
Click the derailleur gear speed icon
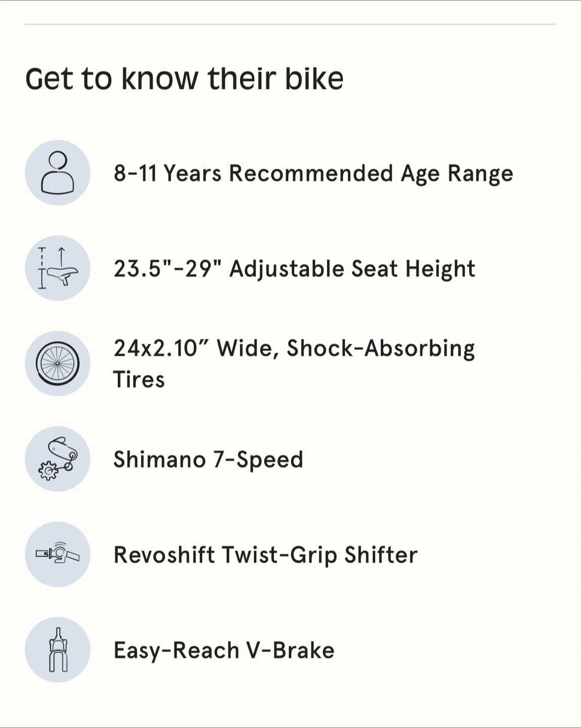point(58,459)
